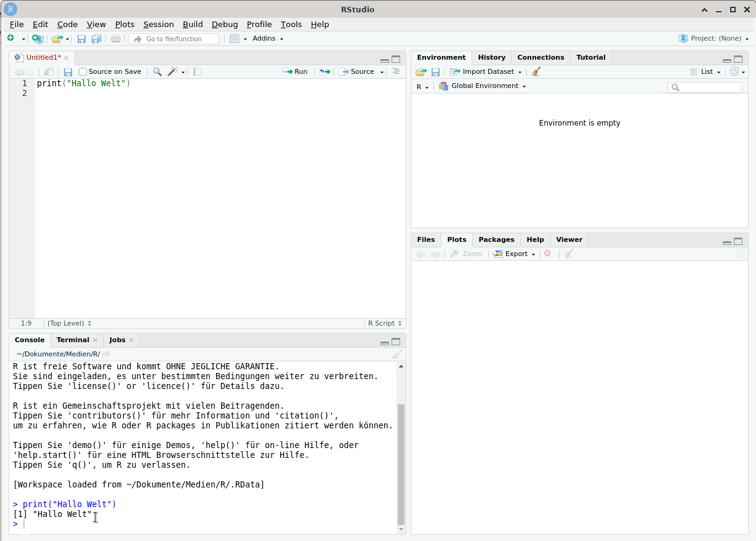
Task: Show the script in a new window icon
Action: 49,72
